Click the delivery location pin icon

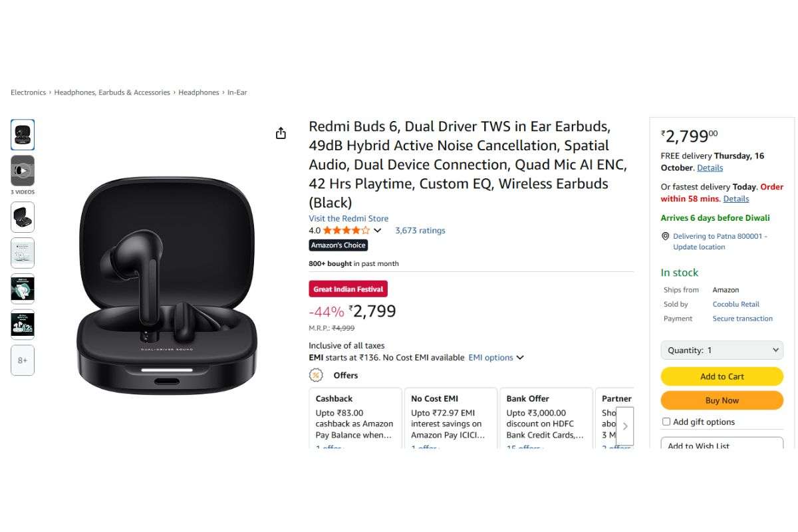665,236
